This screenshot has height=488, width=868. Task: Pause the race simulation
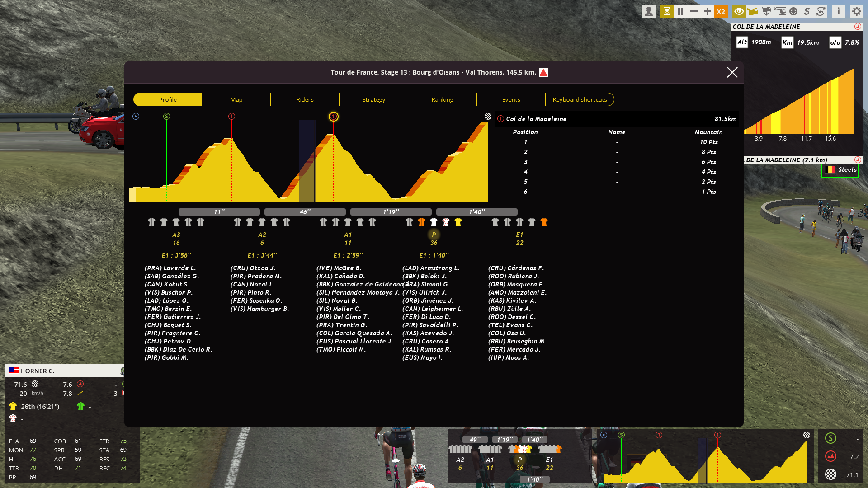(x=680, y=11)
